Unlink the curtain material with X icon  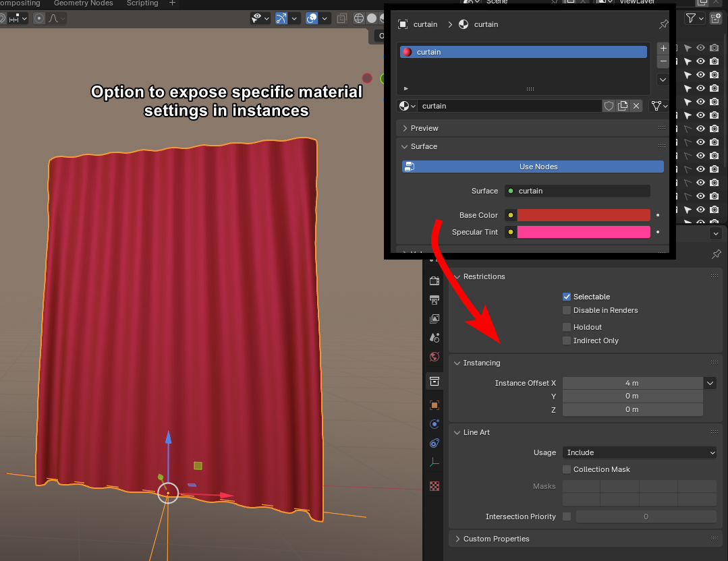(x=636, y=106)
